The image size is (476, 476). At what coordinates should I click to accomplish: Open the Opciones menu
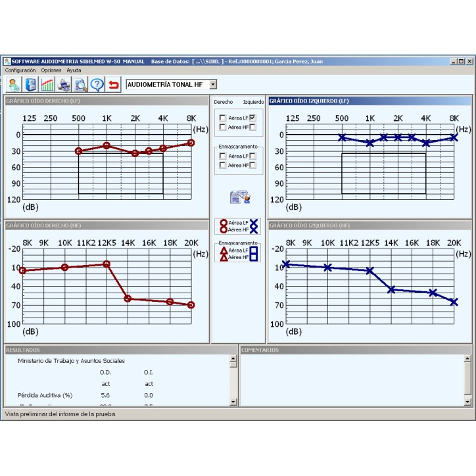pyautogui.click(x=51, y=70)
